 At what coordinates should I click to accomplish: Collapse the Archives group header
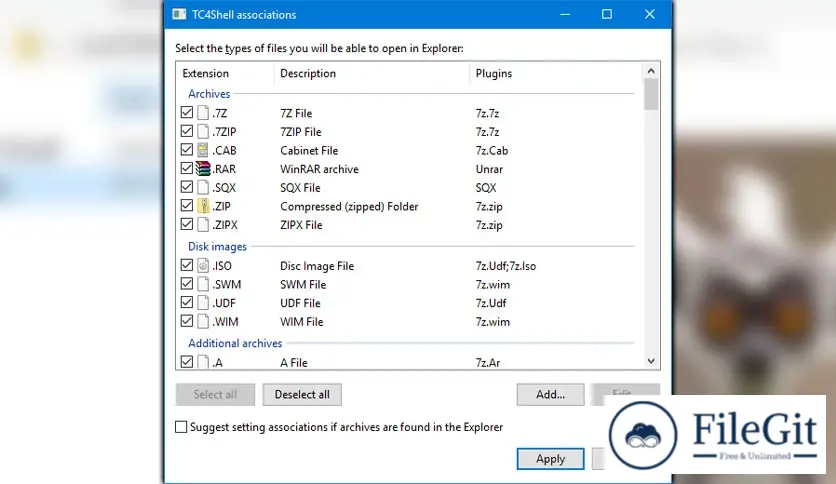(x=209, y=94)
